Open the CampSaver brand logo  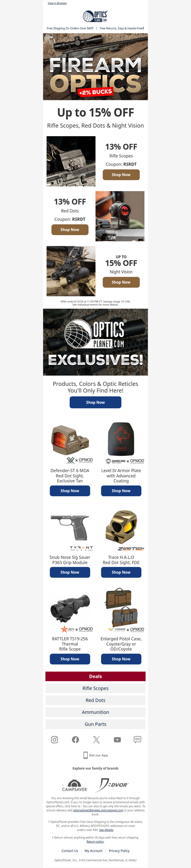point(74,785)
